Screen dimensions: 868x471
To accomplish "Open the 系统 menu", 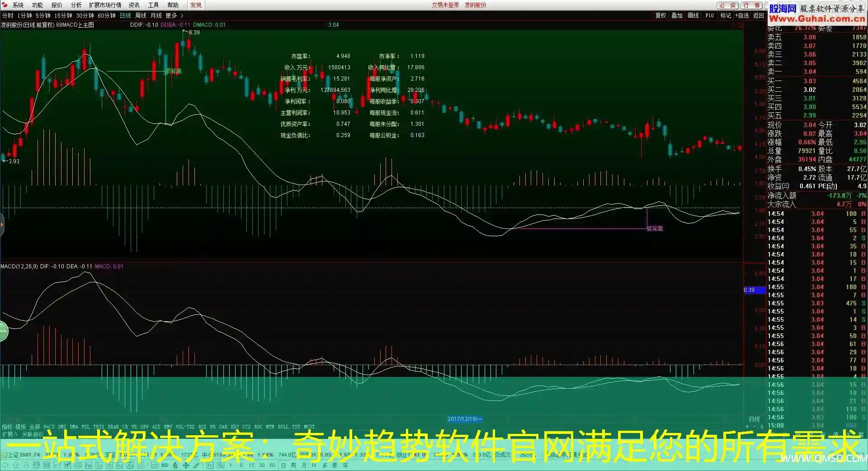I will [18, 5].
